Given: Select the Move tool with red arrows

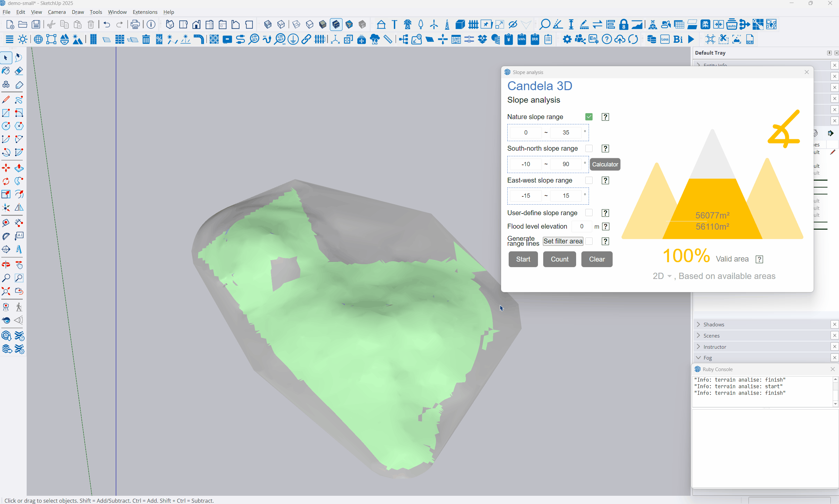Looking at the screenshot, I should (6, 168).
